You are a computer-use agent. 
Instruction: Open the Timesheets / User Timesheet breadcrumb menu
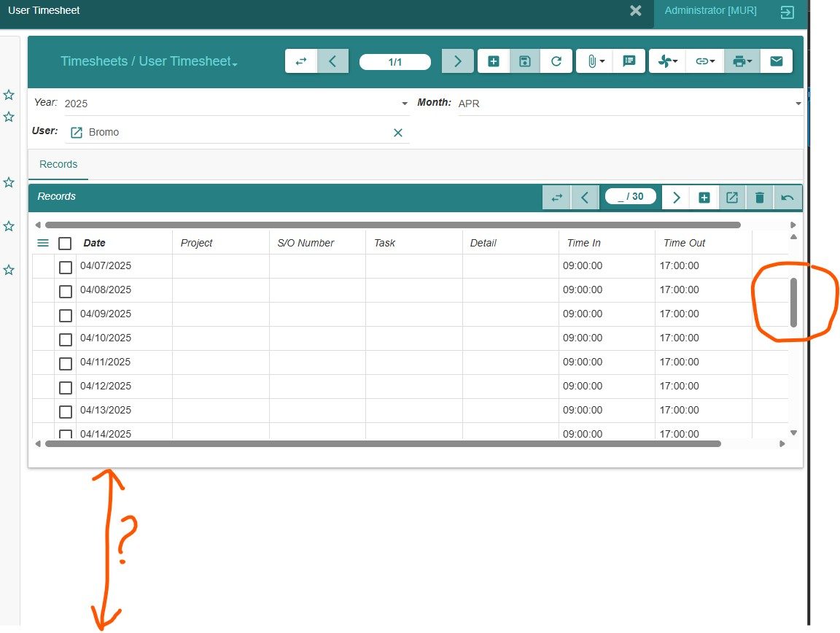[149, 61]
